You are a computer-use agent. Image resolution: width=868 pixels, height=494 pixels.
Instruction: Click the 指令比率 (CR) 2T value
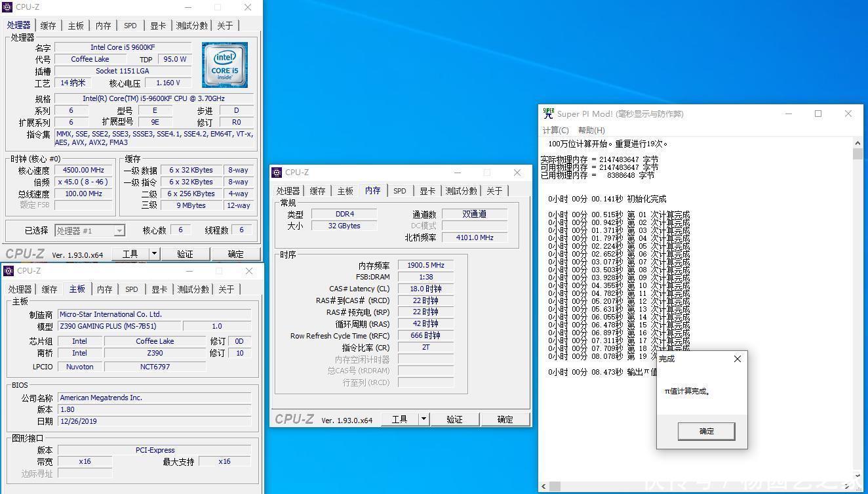point(425,347)
